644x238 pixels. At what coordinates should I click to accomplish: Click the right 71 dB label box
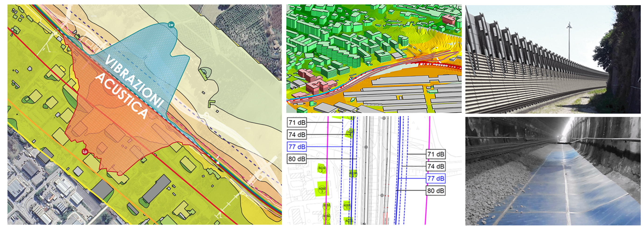point(435,154)
